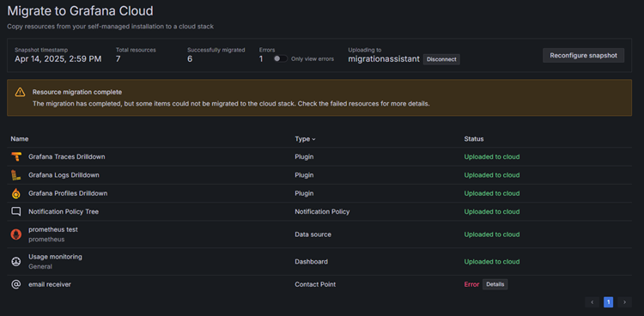This screenshot has width=644, height=316.
Task: Click the Total resources value 7
Action: click(118, 59)
